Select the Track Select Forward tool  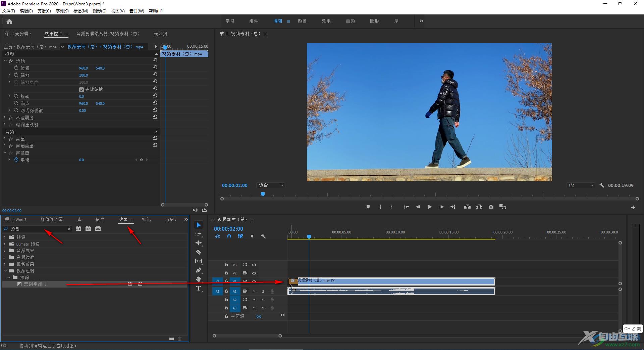coord(199,234)
